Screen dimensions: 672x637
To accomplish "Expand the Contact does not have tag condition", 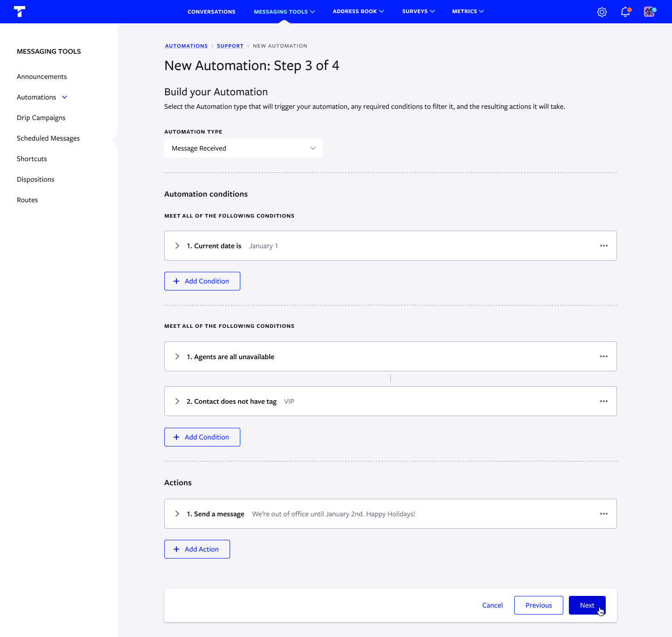I will pyautogui.click(x=177, y=401).
